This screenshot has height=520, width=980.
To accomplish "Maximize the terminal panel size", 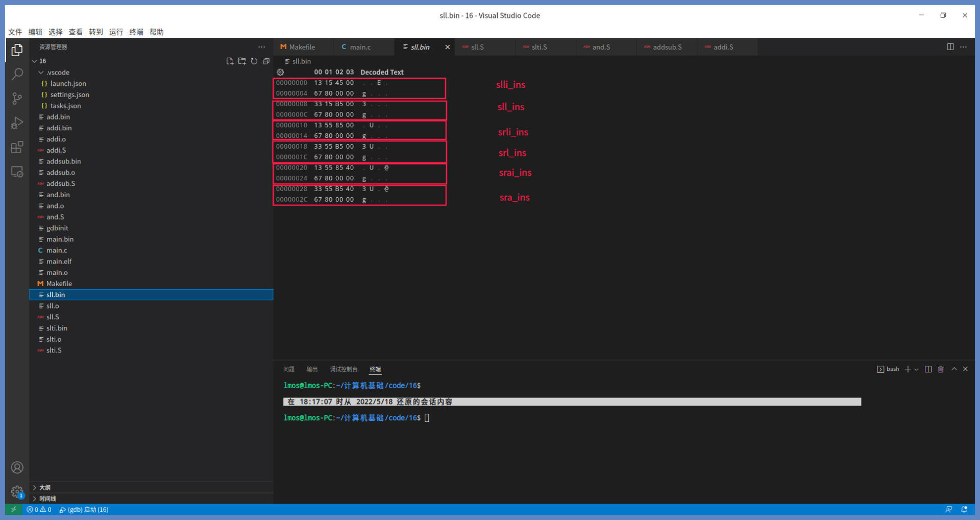I will pos(954,369).
